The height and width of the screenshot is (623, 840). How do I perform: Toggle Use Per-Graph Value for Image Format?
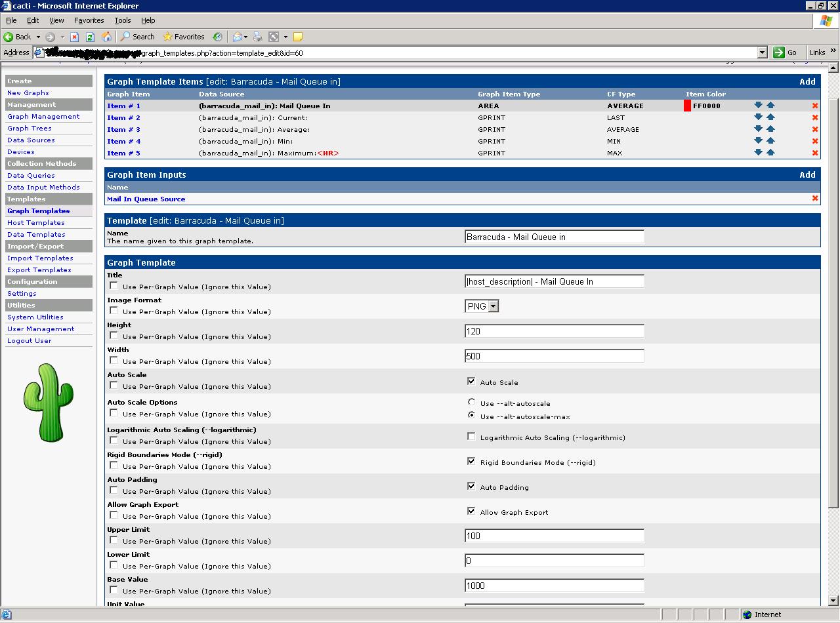114,311
